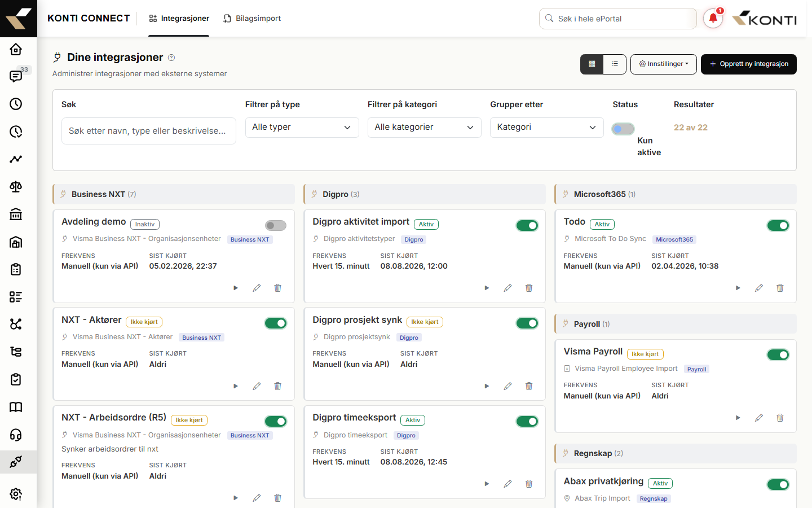Viewport: 812px width, 508px height.
Task: Click the 22 av 22 results count
Action: [691, 128]
